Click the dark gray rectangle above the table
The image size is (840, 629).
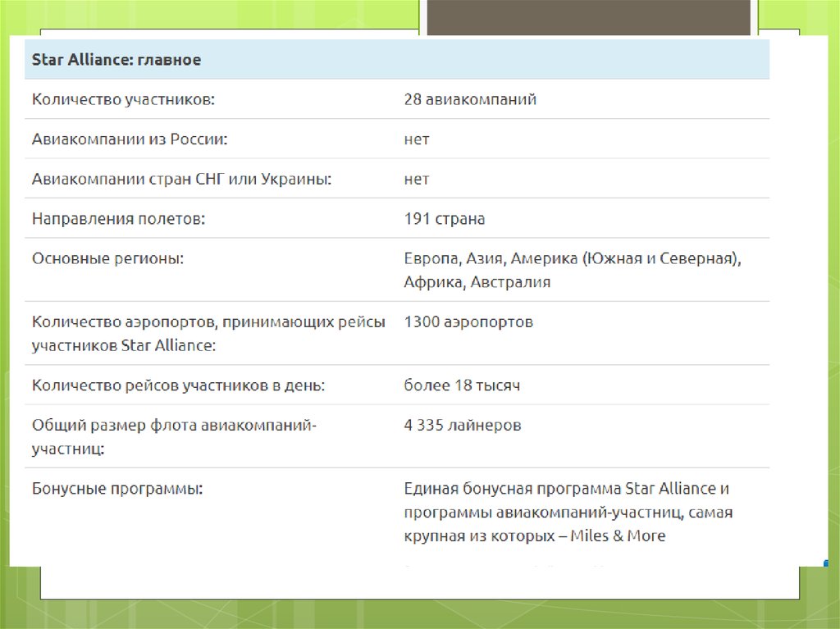click(x=588, y=18)
